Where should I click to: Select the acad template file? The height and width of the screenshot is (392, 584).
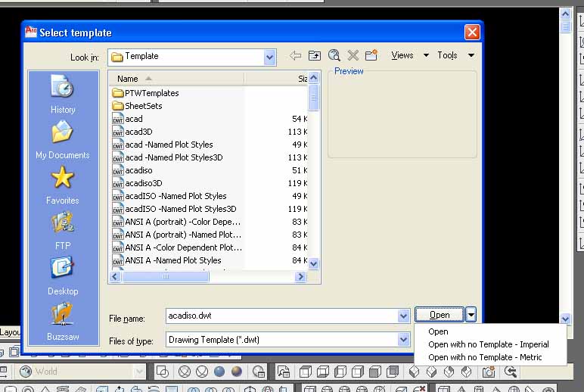(x=127, y=119)
